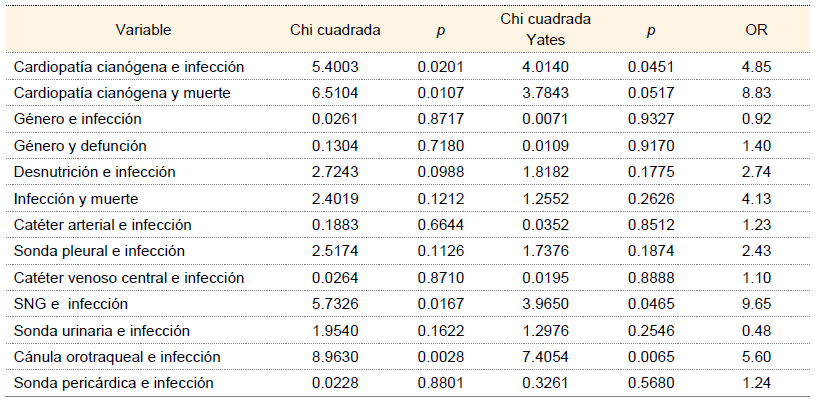Click the odds ratio value 9.65
The width and height of the screenshot is (824, 406).
click(x=756, y=303)
